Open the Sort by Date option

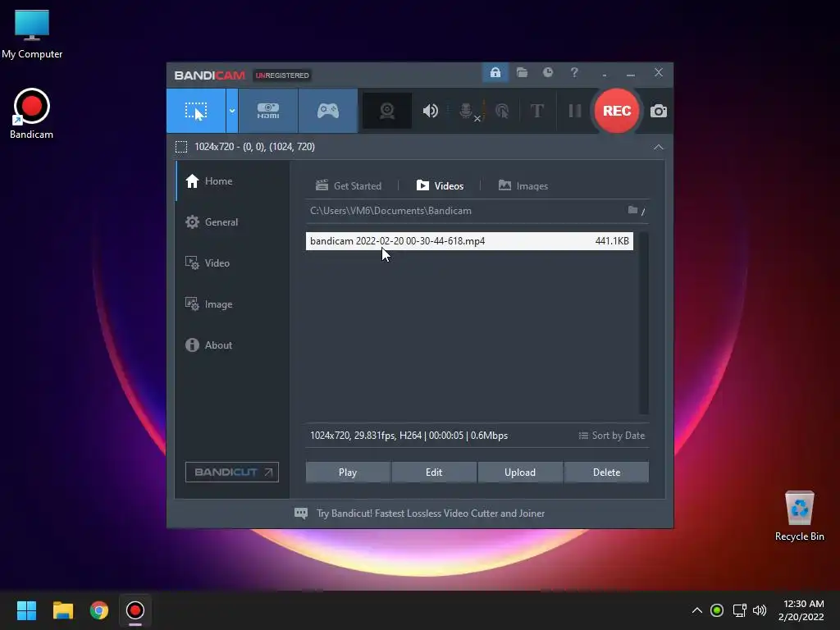tap(612, 436)
